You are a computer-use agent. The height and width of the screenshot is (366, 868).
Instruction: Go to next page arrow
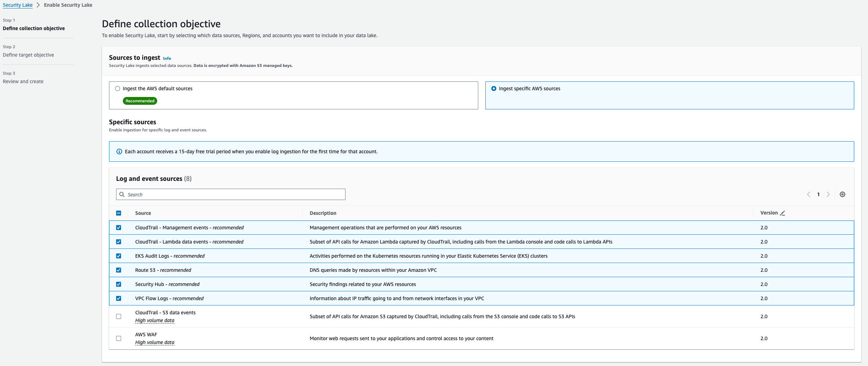(x=828, y=194)
